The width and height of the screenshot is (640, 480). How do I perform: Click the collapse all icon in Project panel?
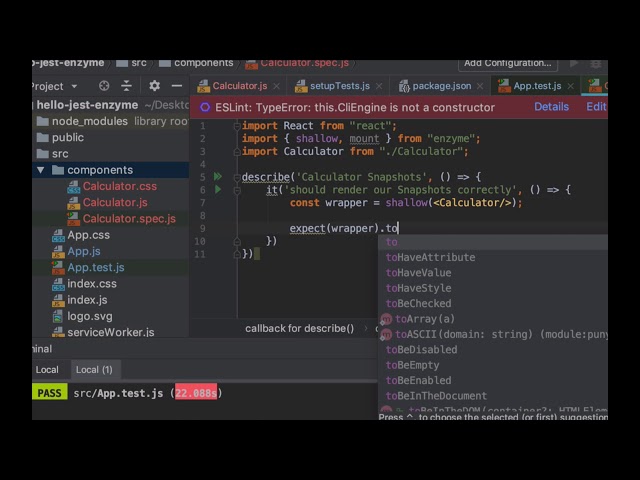point(127,86)
